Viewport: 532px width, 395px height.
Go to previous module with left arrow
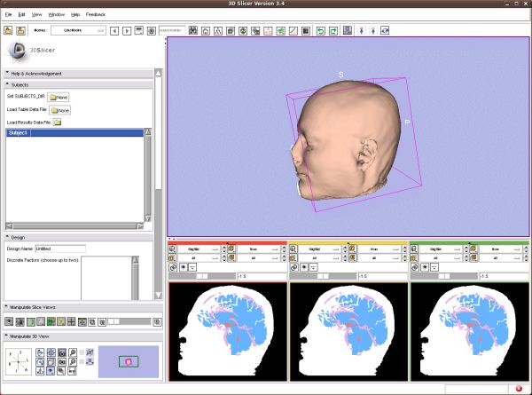click(114, 31)
